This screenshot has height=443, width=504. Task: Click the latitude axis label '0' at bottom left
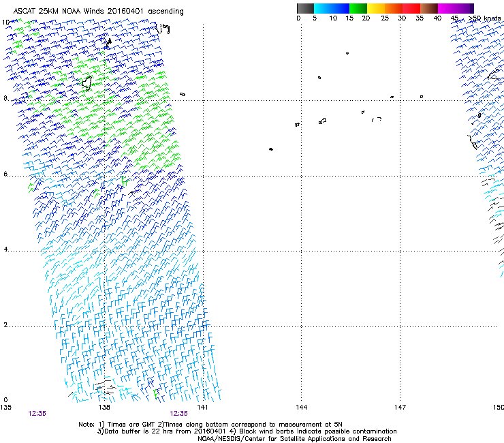pos(5,400)
